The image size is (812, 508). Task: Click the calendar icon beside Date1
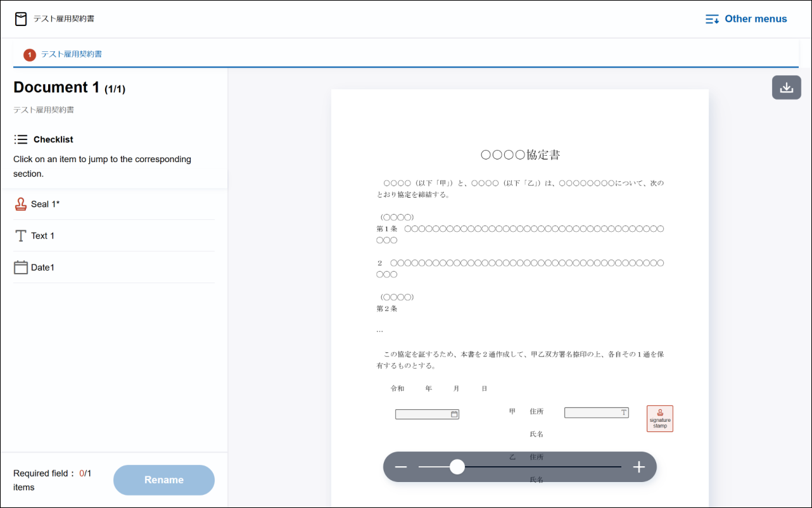click(x=21, y=267)
